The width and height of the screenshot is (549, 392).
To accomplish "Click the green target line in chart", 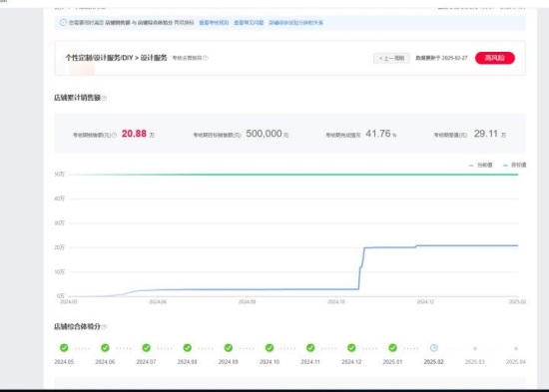I will tap(293, 175).
